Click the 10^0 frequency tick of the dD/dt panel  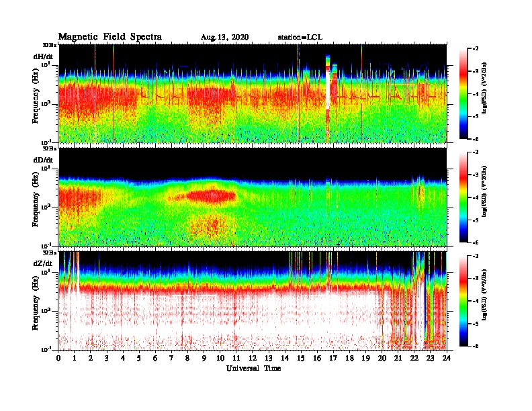click(x=46, y=207)
